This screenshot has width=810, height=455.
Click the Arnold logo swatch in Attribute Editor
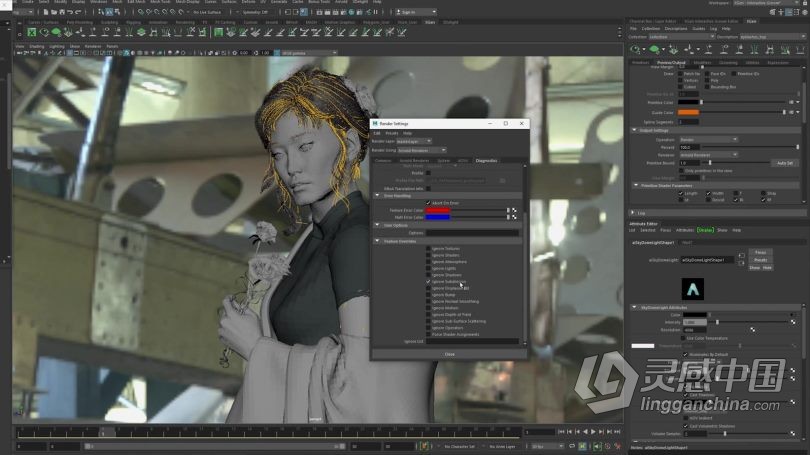tap(693, 289)
